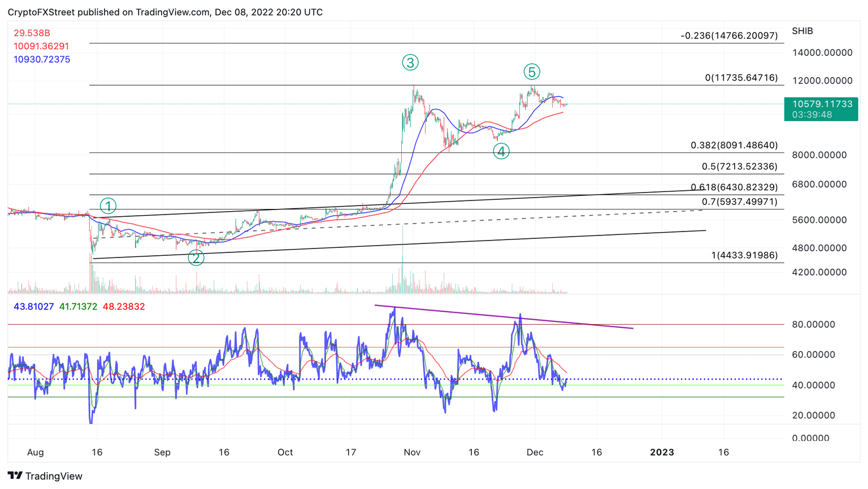
Task: Click the circled wave 3 label at peak
Action: (410, 63)
